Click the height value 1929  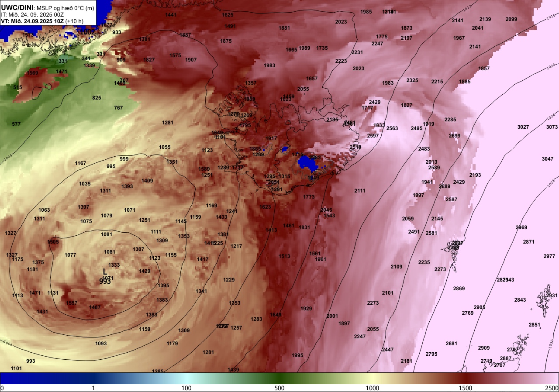306,309
